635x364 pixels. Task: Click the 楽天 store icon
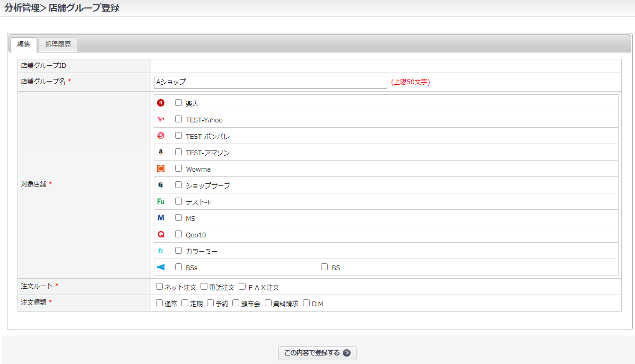(161, 103)
